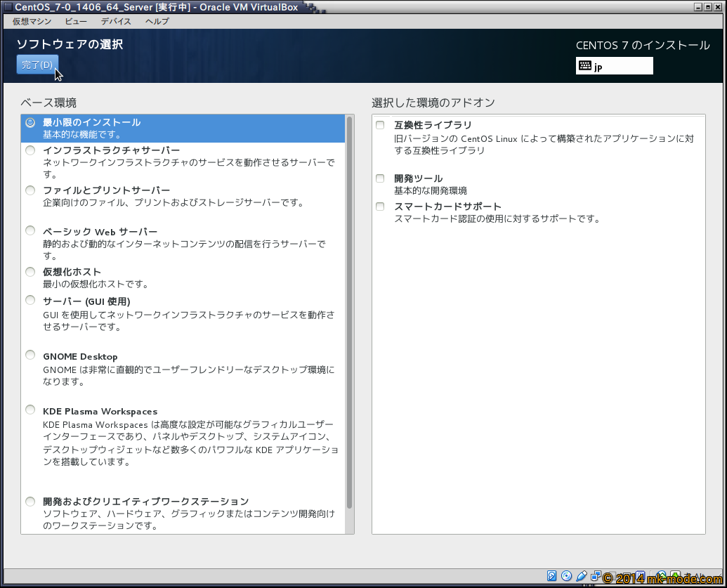Choose the 仮想化ホスト base environment
Screen dimensions: 727x588
(30, 271)
